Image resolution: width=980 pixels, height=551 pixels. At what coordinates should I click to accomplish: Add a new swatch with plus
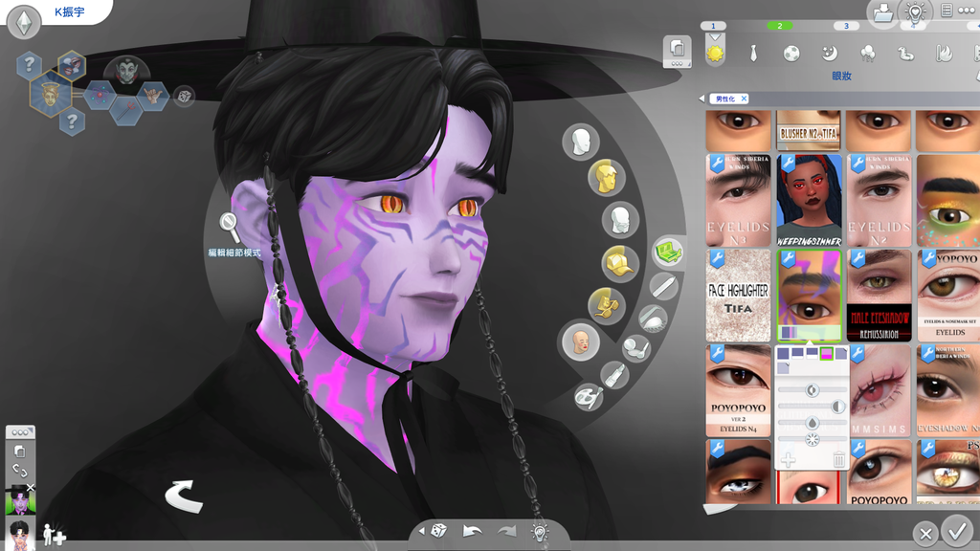tap(789, 460)
